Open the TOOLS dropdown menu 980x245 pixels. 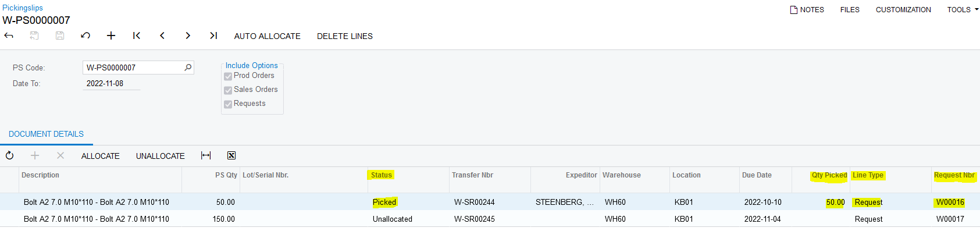point(963,10)
